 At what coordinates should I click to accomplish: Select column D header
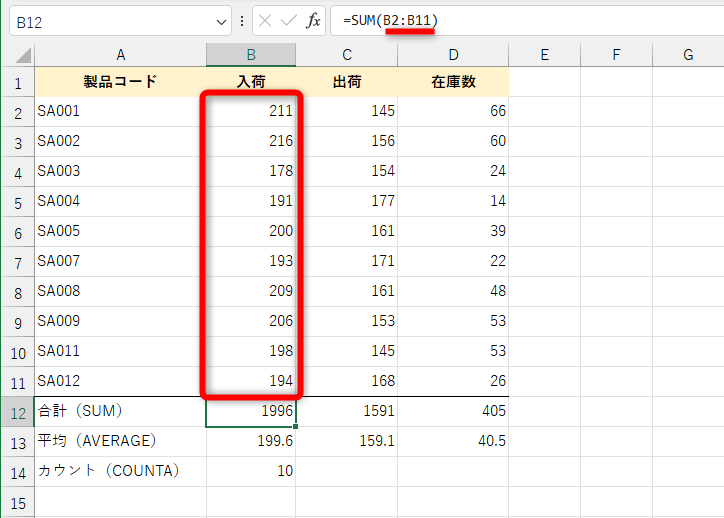click(x=453, y=55)
